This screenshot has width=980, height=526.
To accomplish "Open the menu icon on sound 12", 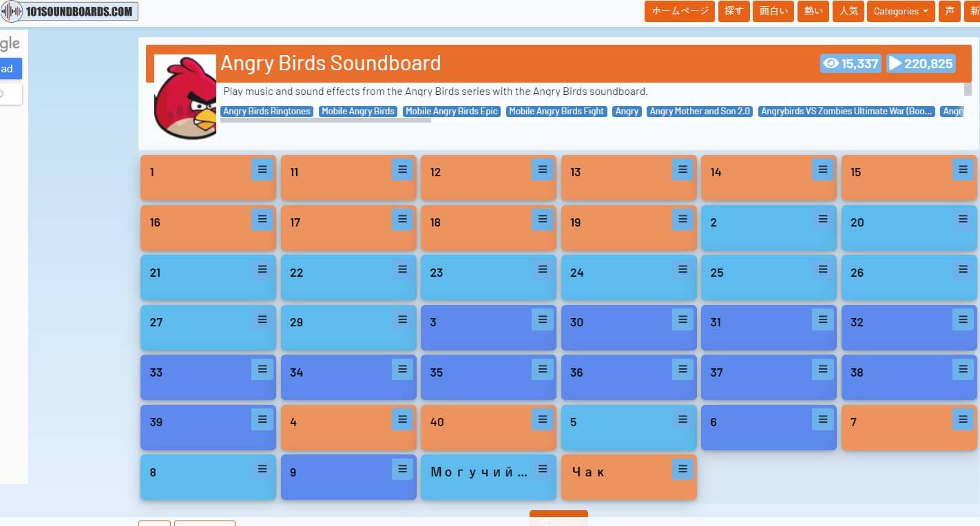I will 542,169.
